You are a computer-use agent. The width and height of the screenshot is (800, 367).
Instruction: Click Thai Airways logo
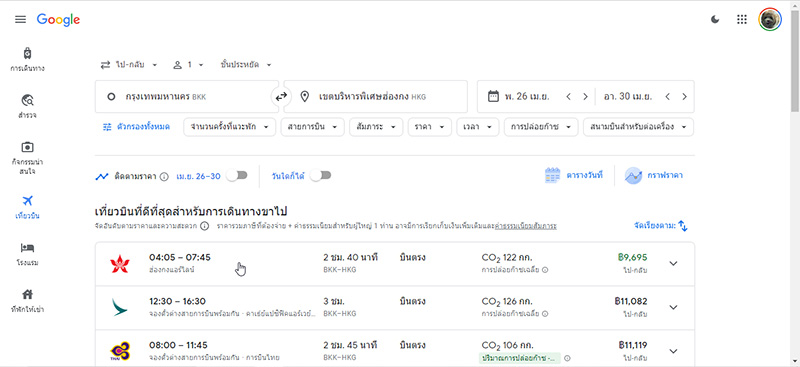click(x=120, y=351)
